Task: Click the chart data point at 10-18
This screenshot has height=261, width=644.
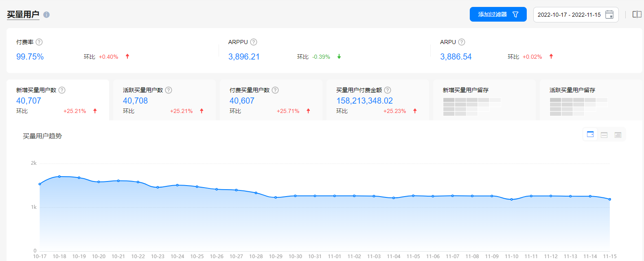Action: pyautogui.click(x=59, y=177)
